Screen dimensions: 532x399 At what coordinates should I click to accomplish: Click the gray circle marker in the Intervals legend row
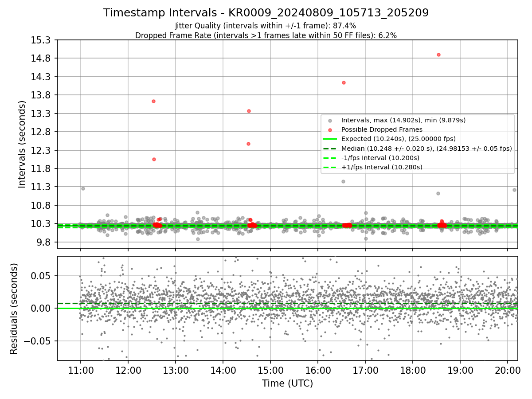click(329, 121)
